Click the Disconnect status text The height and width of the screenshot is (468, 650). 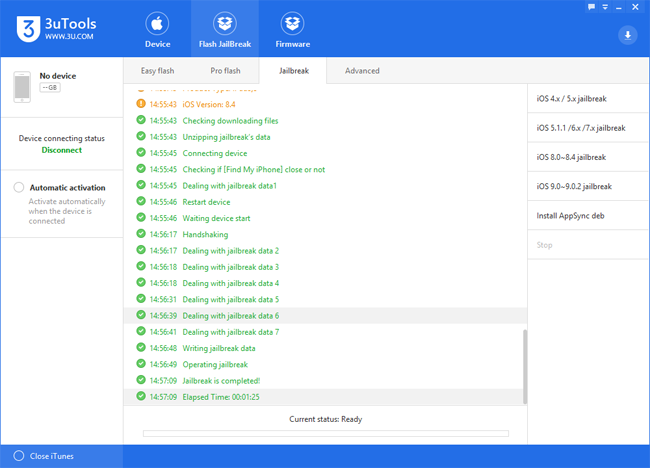(62, 150)
